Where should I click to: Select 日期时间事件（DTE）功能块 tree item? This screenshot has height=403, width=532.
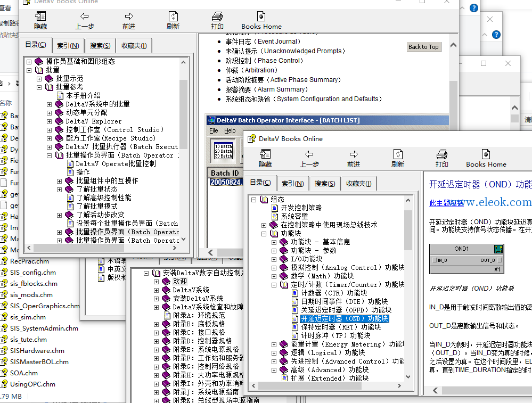[345, 301]
